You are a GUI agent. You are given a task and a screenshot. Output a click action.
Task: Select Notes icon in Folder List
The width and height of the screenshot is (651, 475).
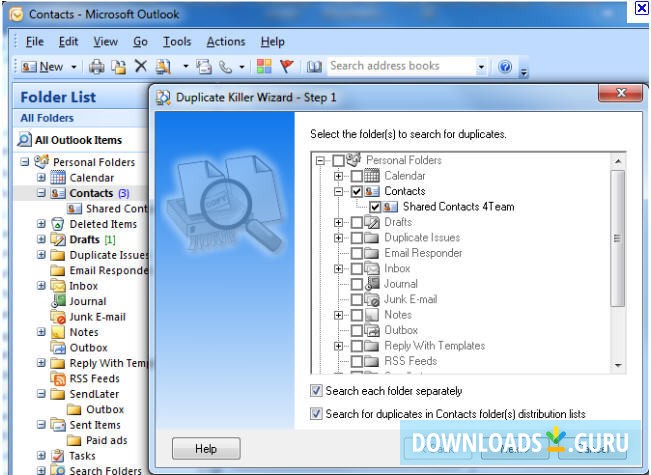pos(58,332)
